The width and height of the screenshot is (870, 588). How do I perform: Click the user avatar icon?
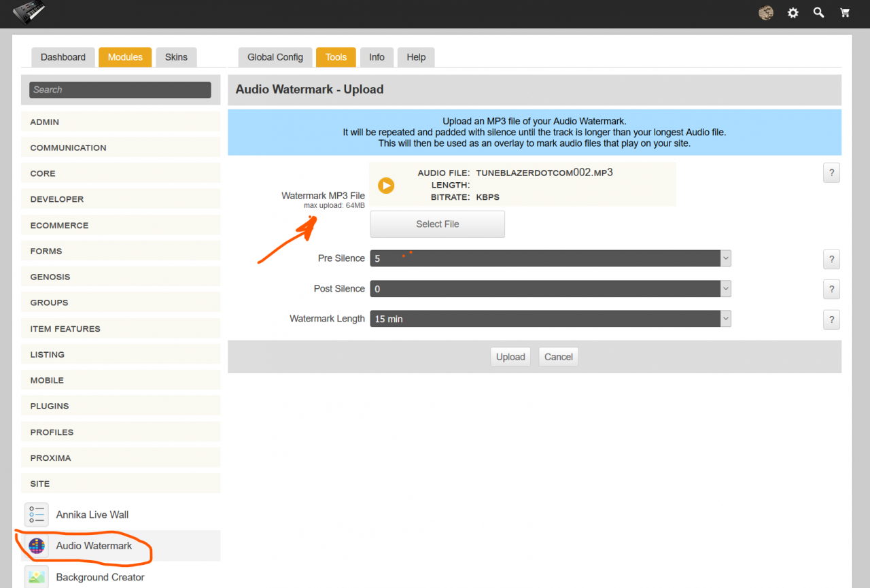coord(766,13)
